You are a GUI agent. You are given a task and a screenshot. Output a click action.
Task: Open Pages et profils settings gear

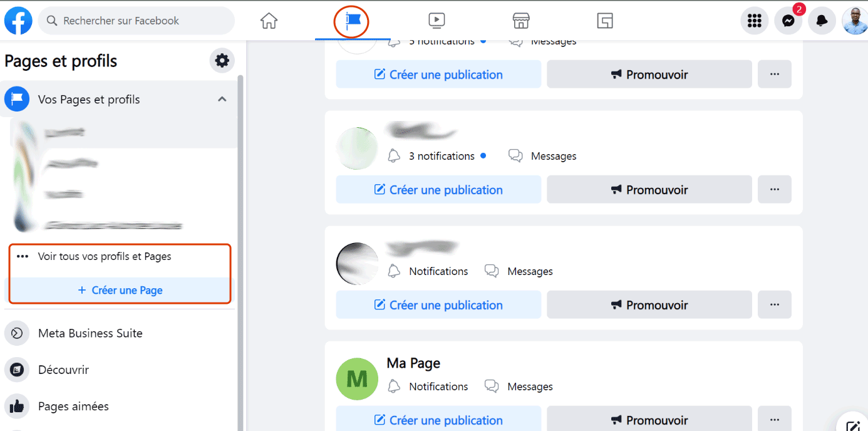click(222, 61)
